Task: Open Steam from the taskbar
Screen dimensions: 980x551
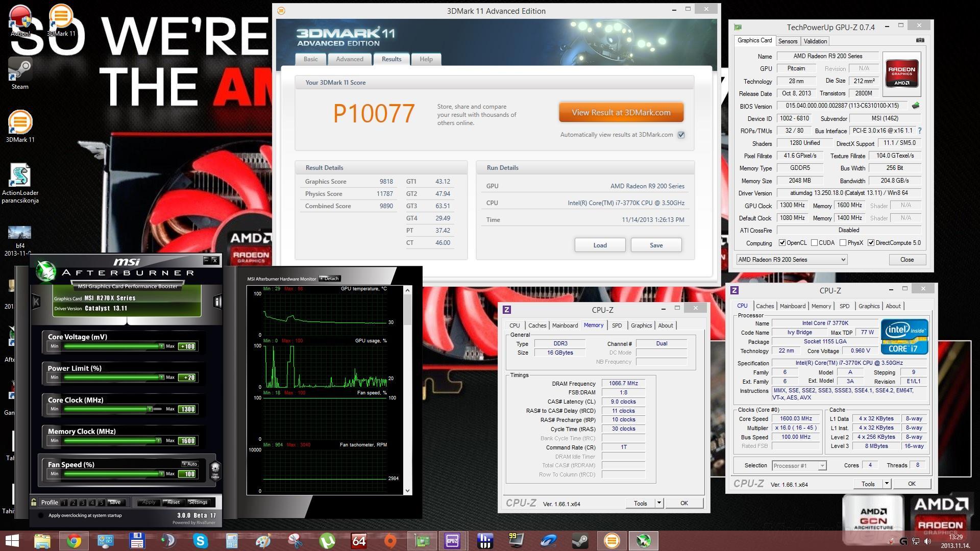Action: 580,541
